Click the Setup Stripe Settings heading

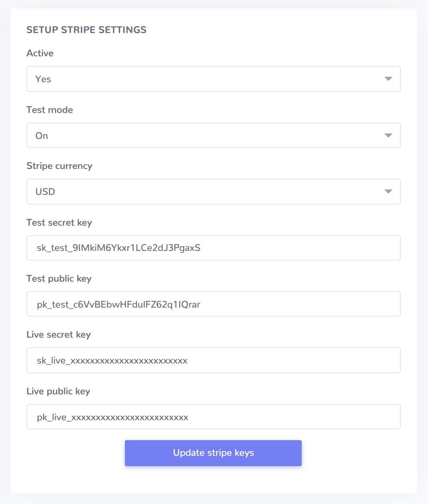pos(86,30)
